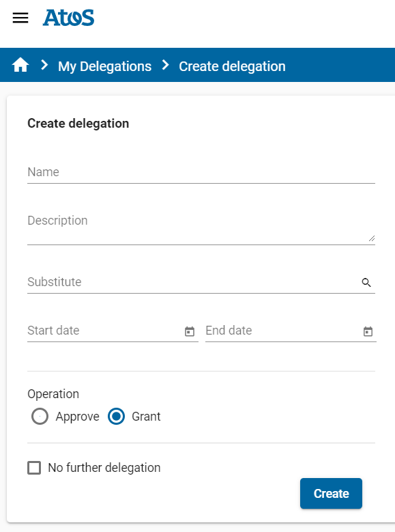Image resolution: width=395 pixels, height=532 pixels.
Task: Open the hamburger navigation menu
Action: [20, 18]
